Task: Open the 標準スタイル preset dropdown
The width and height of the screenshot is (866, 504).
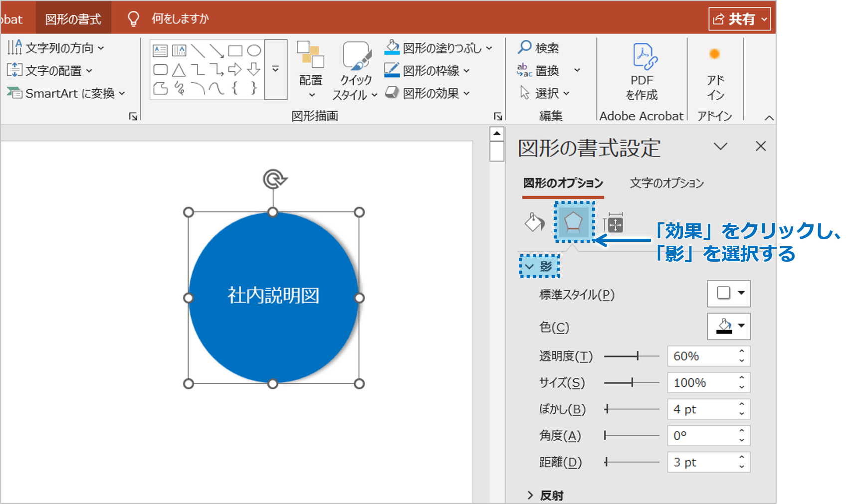Action: [x=729, y=294]
